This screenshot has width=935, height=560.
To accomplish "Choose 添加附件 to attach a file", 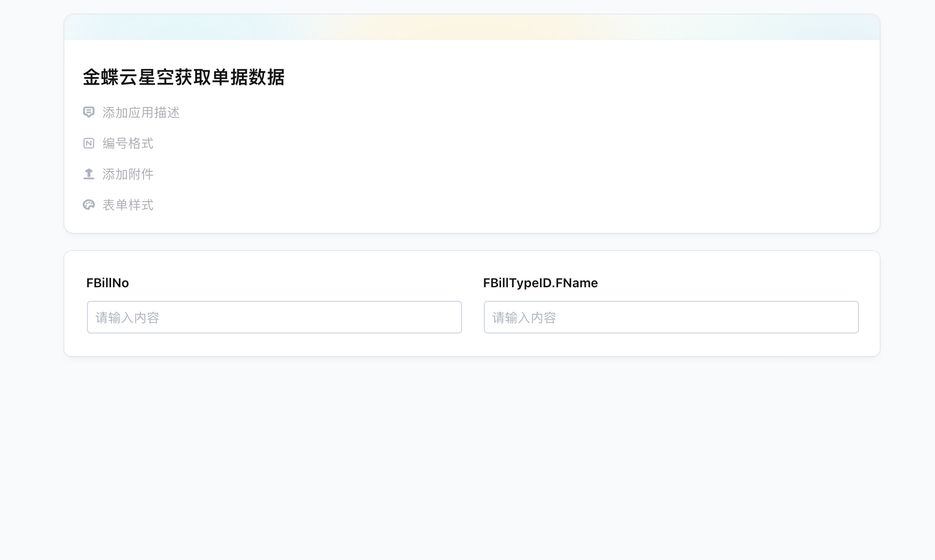I will (x=128, y=174).
